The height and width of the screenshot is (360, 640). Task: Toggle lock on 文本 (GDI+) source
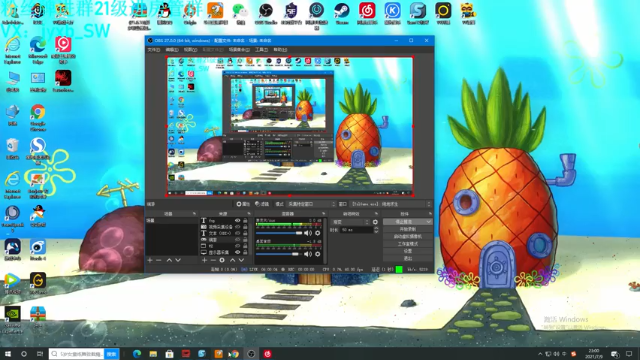click(x=245, y=233)
